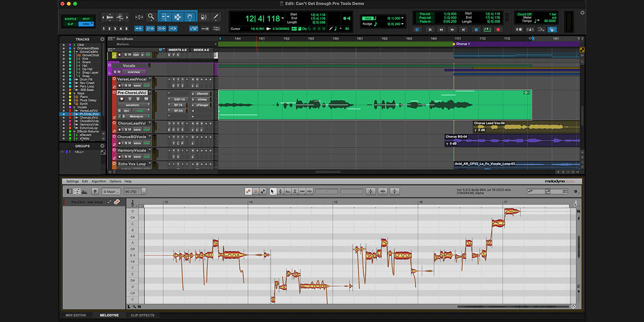This screenshot has width=644, height=322.
Task: Enable Shuffle edit mode
Action: tap(70, 19)
